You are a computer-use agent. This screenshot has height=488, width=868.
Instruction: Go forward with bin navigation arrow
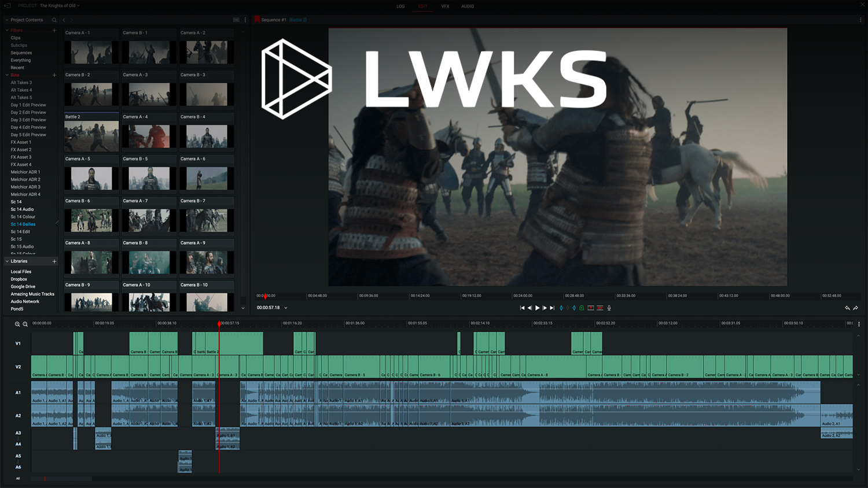tap(71, 20)
